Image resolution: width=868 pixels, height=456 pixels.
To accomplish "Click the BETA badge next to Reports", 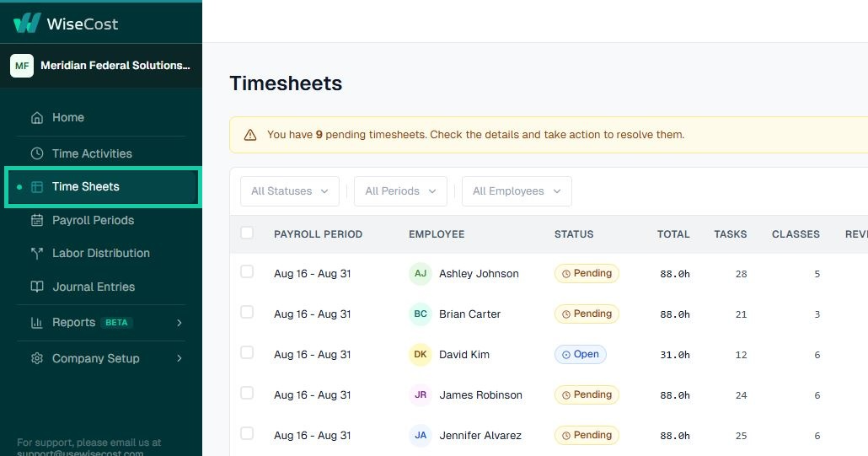I will click(x=116, y=323).
